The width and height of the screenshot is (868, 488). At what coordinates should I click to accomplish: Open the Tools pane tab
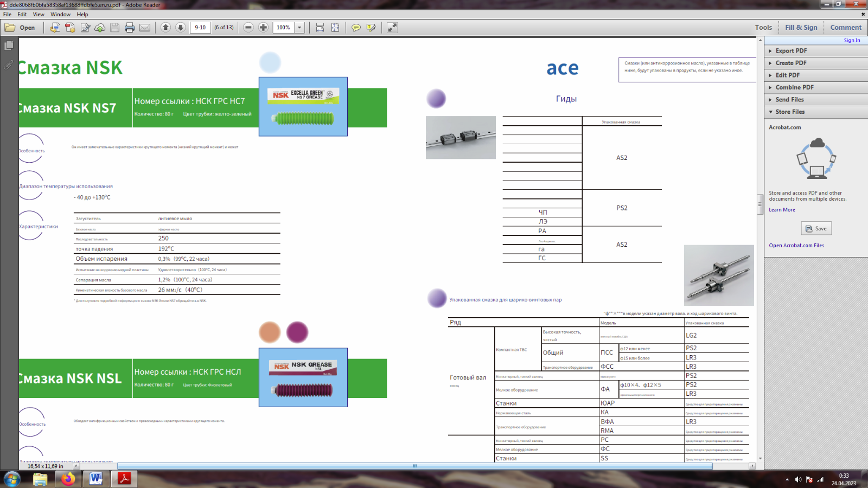point(763,27)
